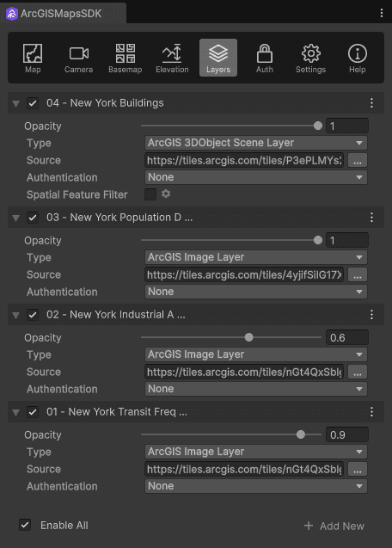
Task: Browse source for New York Industrial layer
Action: tap(358, 372)
